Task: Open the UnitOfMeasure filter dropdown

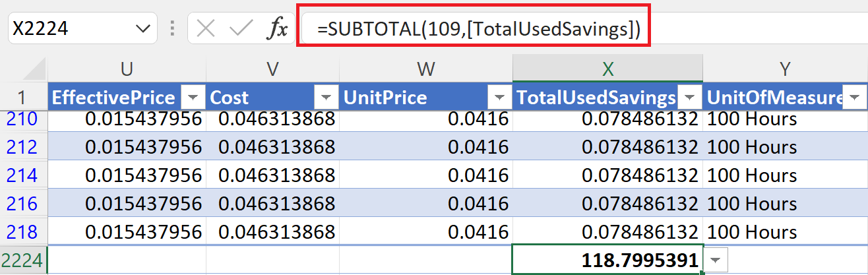Action: [x=855, y=98]
